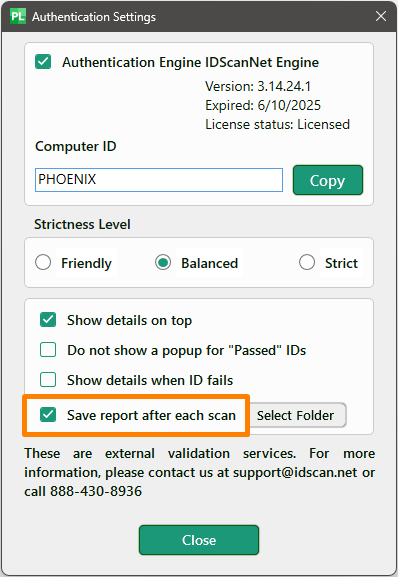This screenshot has height=577, width=398.
Task: Enable Do not show a popup for Passed IDs
Action: coord(48,350)
